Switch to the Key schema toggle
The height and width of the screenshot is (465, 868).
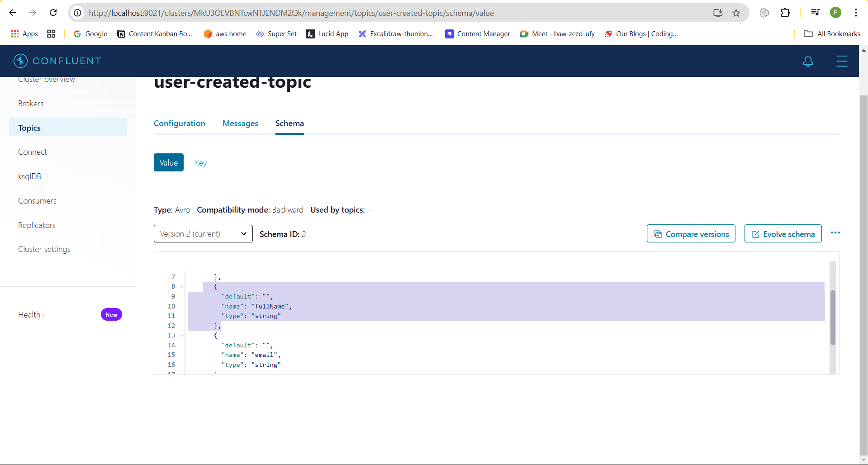pos(201,163)
